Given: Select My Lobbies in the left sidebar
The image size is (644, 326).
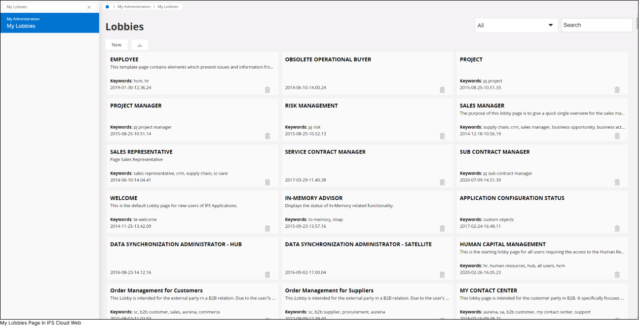Looking at the screenshot, I should click(21, 26).
